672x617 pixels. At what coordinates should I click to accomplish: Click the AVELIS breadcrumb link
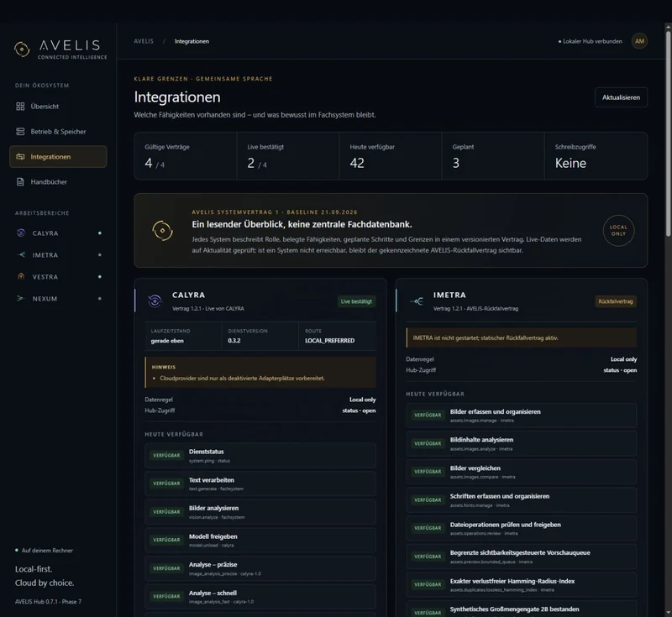tap(144, 41)
